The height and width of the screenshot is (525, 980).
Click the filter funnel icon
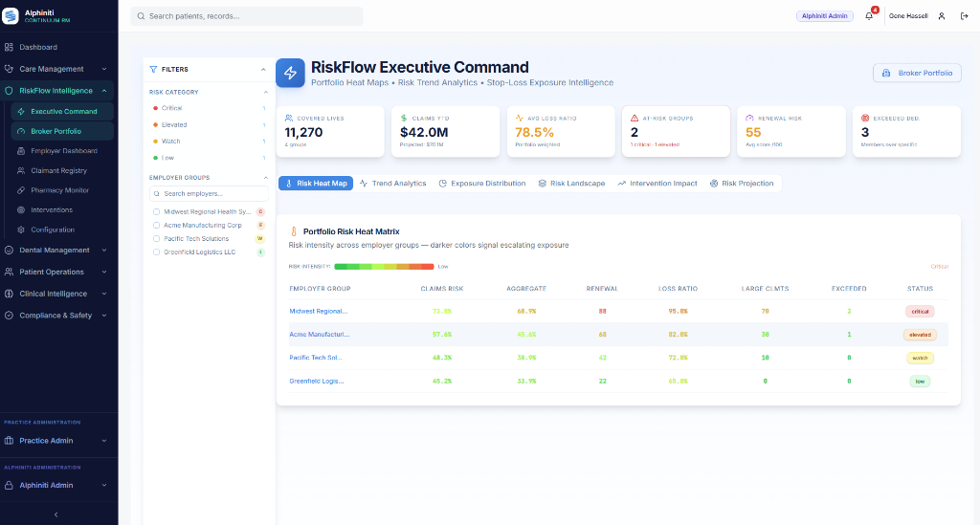[x=153, y=69]
